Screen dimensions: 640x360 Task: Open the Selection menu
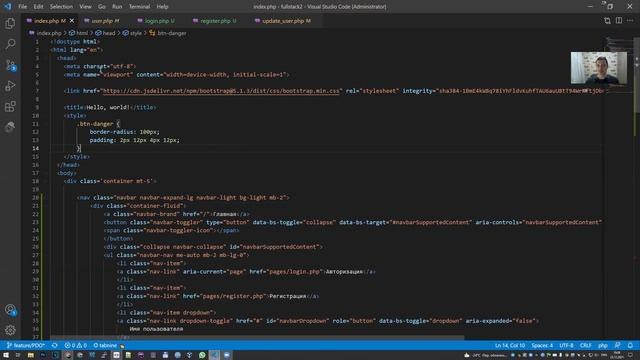click(x=61, y=7)
